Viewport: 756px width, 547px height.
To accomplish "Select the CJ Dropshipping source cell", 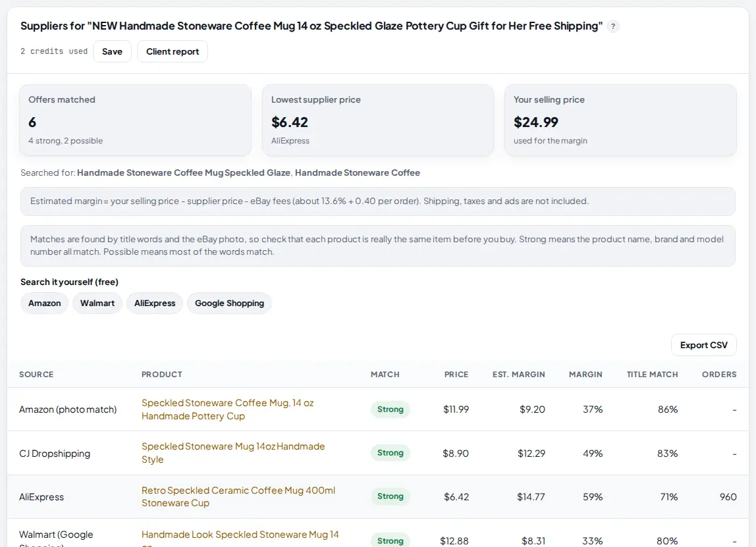I will (55, 454).
